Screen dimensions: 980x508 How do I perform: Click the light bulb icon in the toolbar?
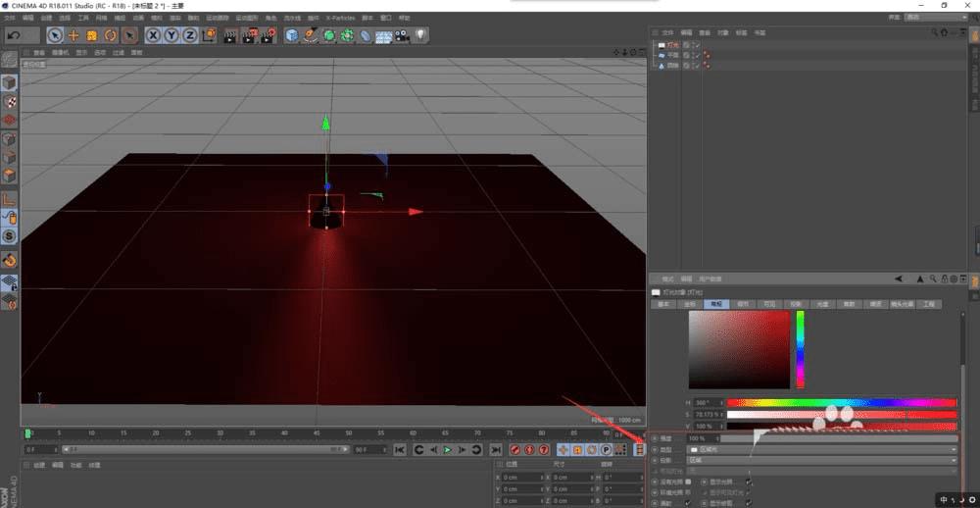[x=420, y=35]
